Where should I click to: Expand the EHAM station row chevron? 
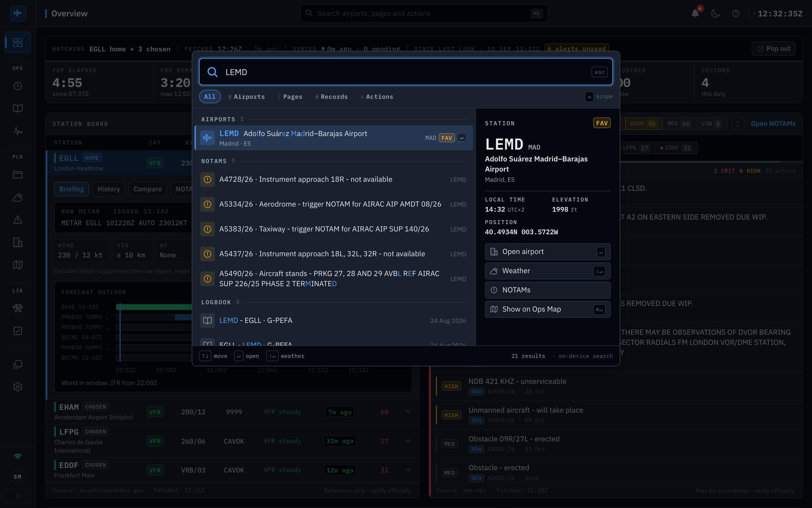click(x=408, y=411)
